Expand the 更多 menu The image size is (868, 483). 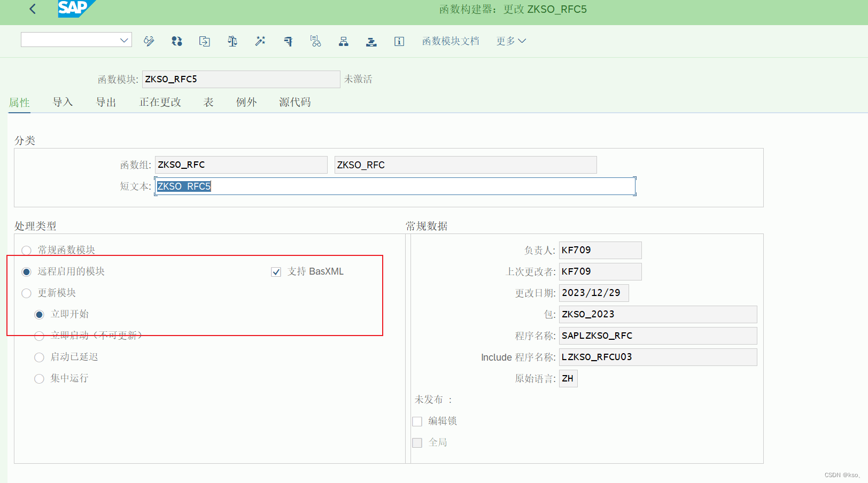[510, 41]
